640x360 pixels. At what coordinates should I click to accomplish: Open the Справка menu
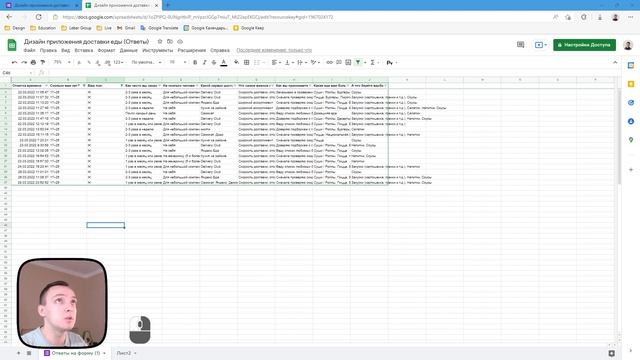tap(220, 50)
